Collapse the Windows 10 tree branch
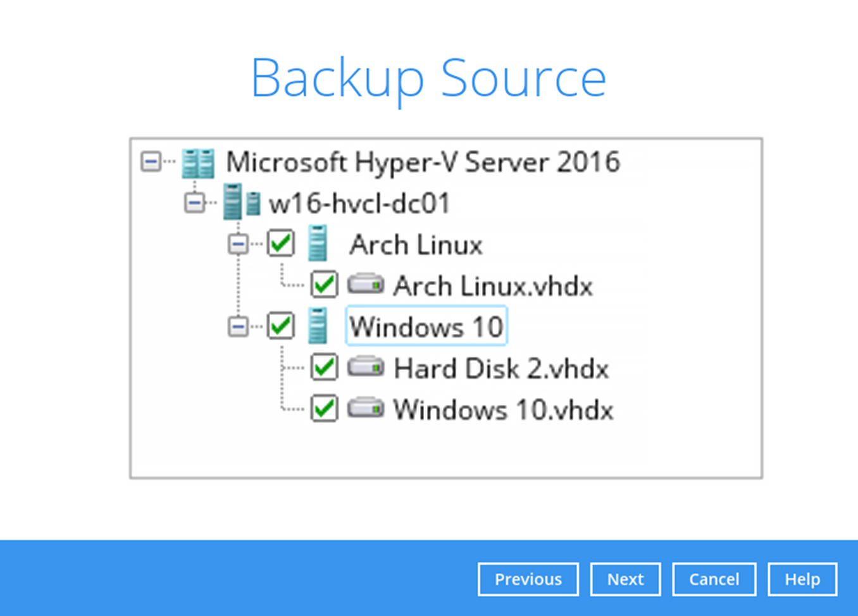 [238, 326]
